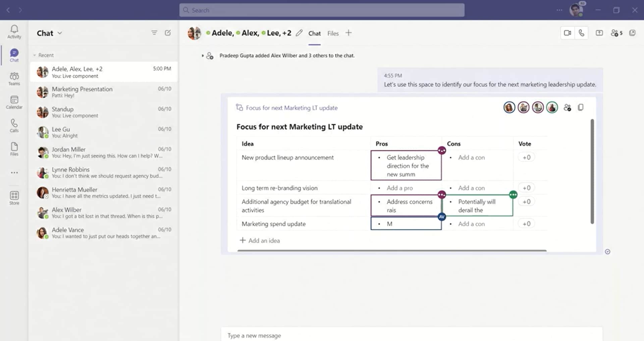
Task: Open the Jordan Miller conversation
Action: (x=104, y=152)
